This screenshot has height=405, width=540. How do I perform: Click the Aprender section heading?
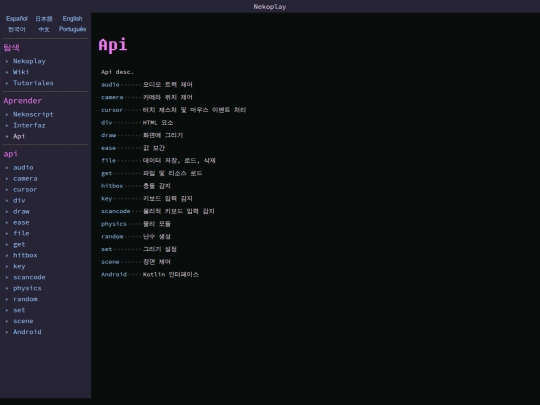tap(23, 101)
